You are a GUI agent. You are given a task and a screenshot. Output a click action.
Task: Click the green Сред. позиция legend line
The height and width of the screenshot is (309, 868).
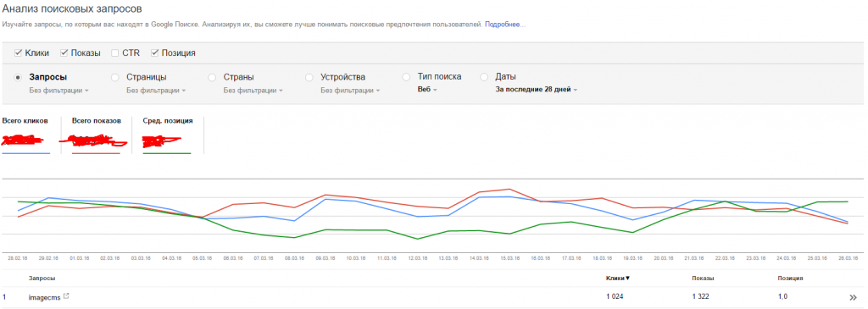[x=167, y=153]
